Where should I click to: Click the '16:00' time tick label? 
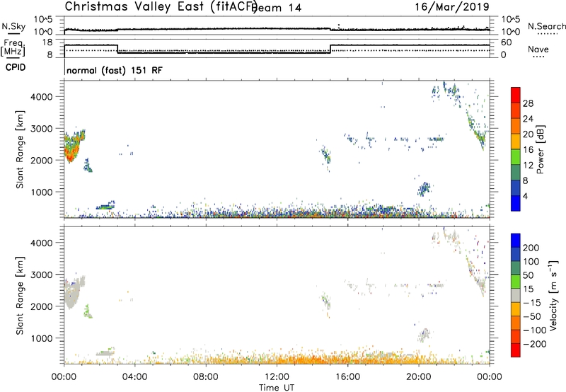tap(347, 376)
